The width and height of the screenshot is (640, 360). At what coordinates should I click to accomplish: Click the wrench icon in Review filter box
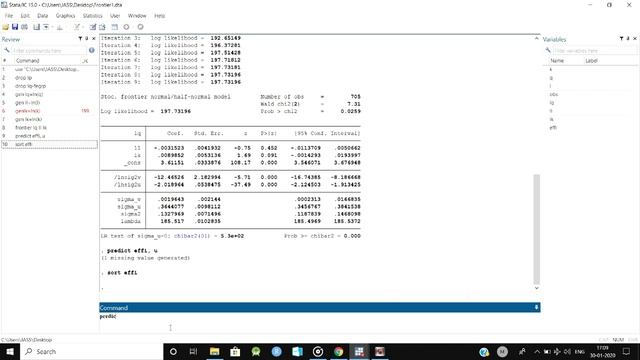pos(7,50)
